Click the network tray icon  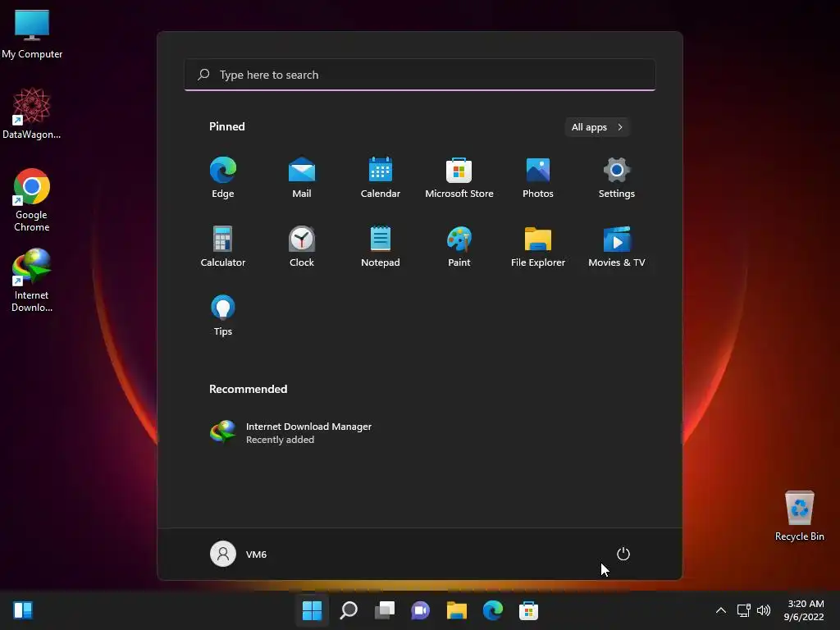click(743, 610)
